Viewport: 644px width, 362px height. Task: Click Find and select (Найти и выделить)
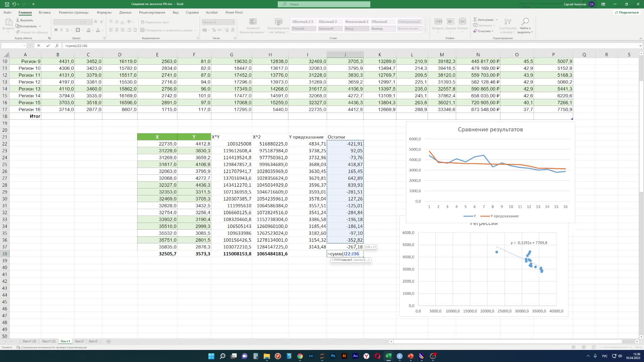[525, 25]
